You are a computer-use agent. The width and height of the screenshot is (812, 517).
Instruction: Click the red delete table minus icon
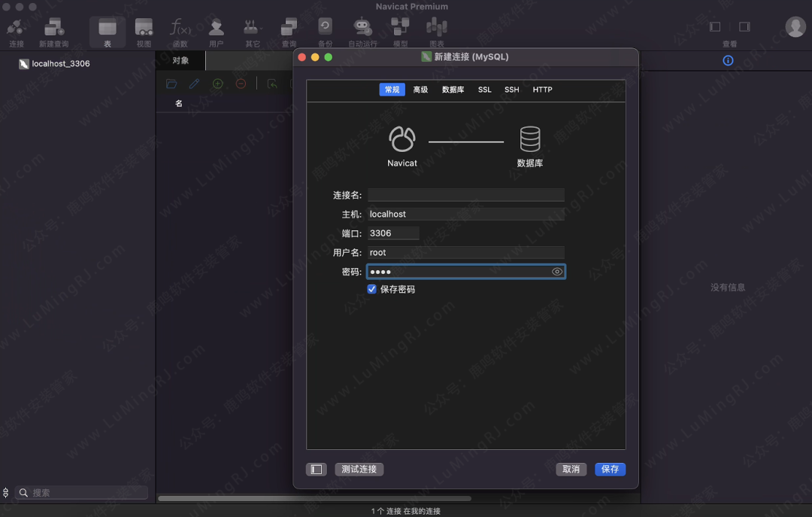[x=241, y=84]
